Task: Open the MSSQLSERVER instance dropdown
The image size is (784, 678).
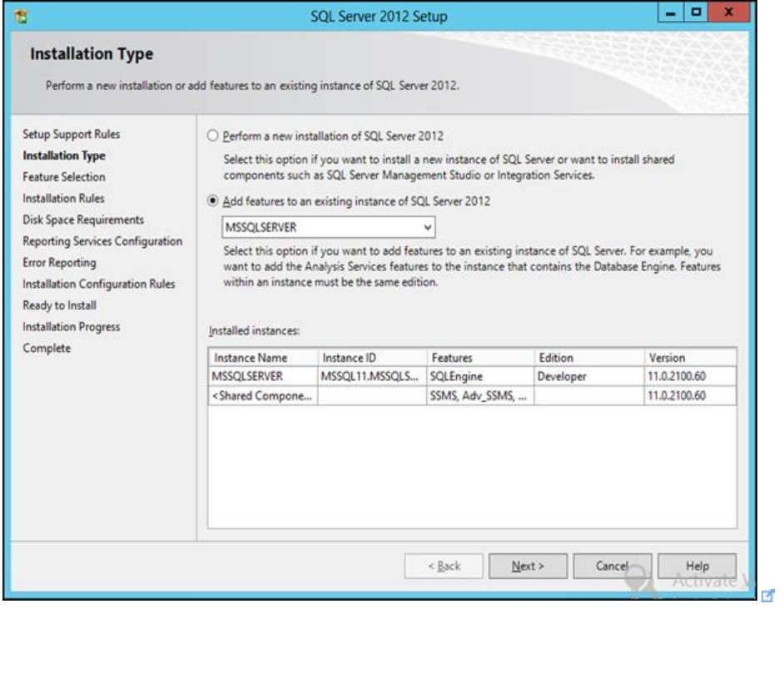Action: pos(329,227)
